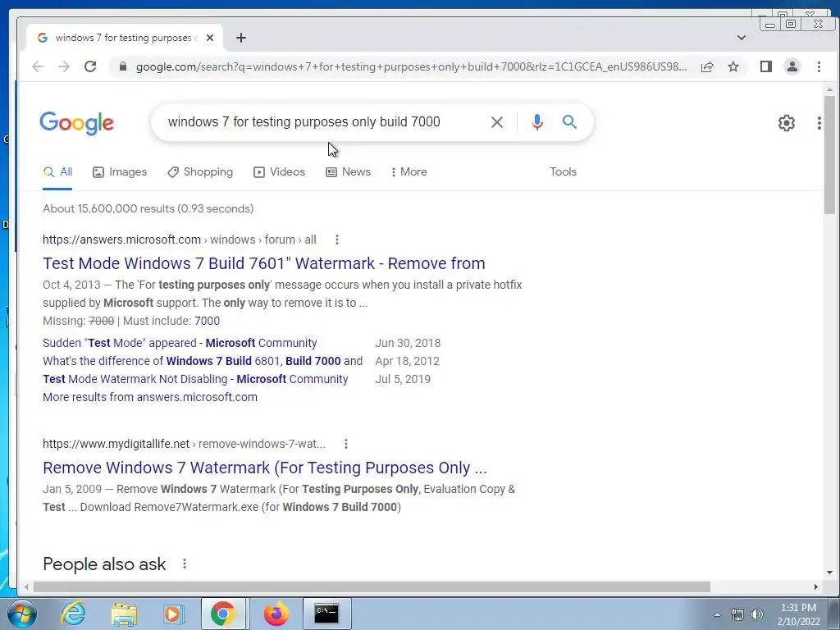The height and width of the screenshot is (630, 840).
Task: Close the Google search tab
Action: click(x=210, y=38)
